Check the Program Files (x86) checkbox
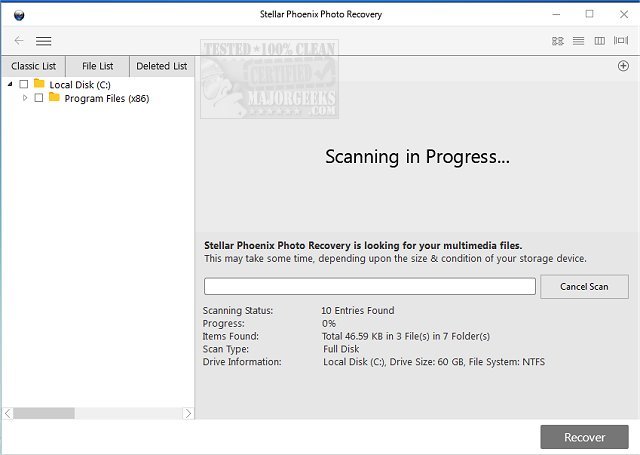 (39, 98)
